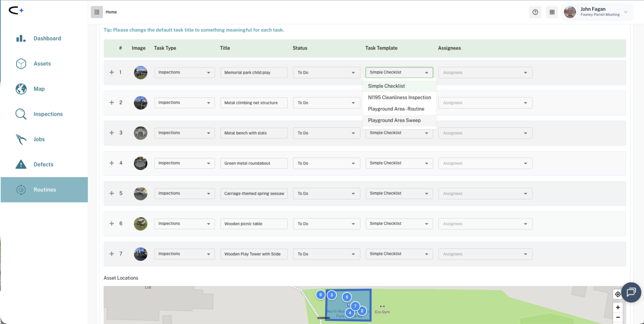Viewport: 644px width, 324px height.
Task: Choose Playground Area Sweep template option
Action: click(399, 120)
